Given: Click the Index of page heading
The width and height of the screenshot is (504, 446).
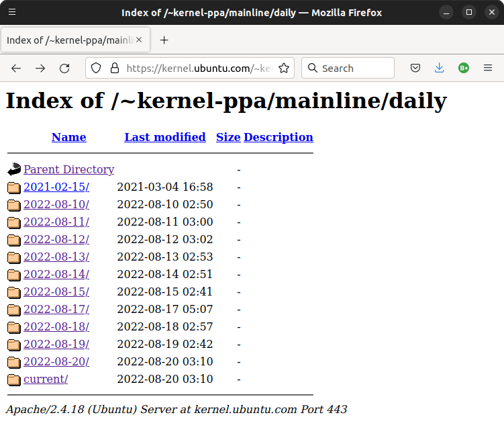Looking at the screenshot, I should click(226, 101).
